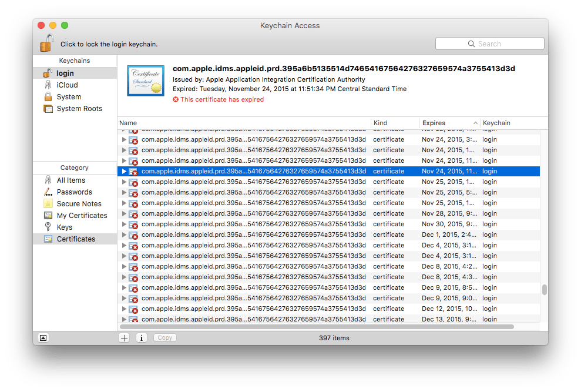Click the large certificate image in the detail header
The width and height of the screenshot is (581, 392).
146,81
